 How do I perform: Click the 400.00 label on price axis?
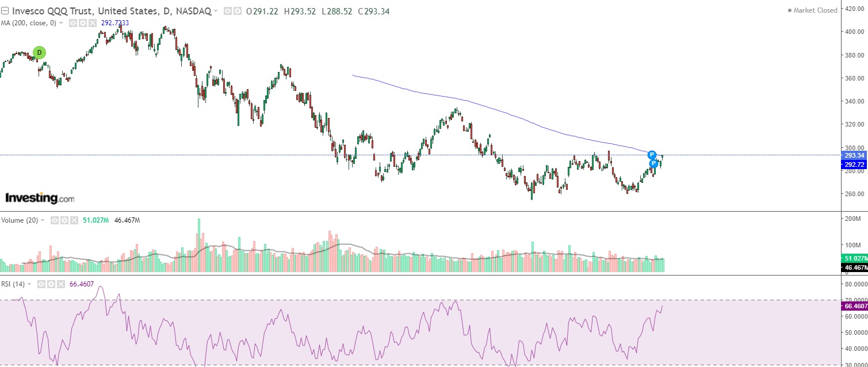(x=855, y=32)
